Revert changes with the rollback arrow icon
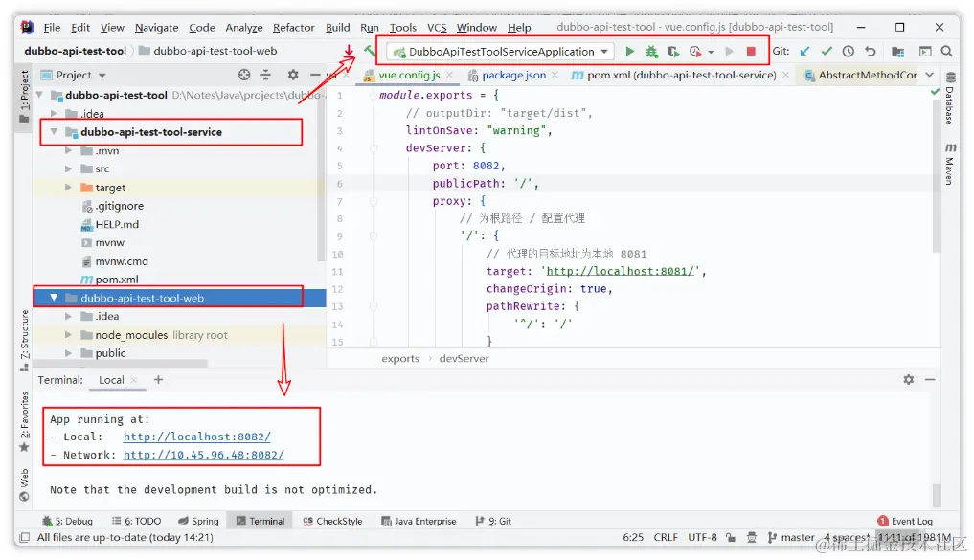 coord(871,52)
